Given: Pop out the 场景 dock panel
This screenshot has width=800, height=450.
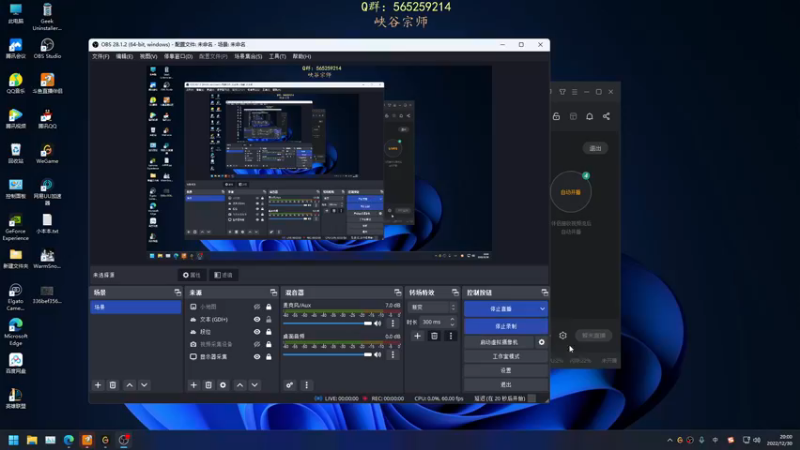Looking at the screenshot, I should (x=178, y=292).
